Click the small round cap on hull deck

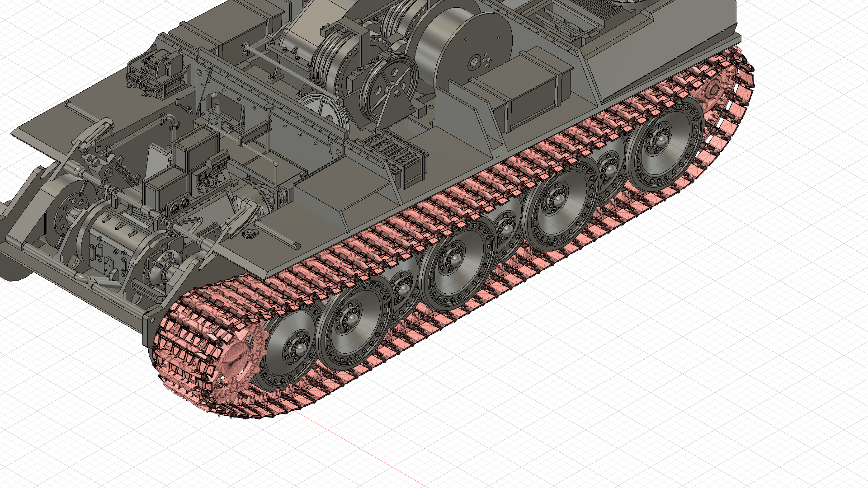pyautogui.click(x=248, y=234)
